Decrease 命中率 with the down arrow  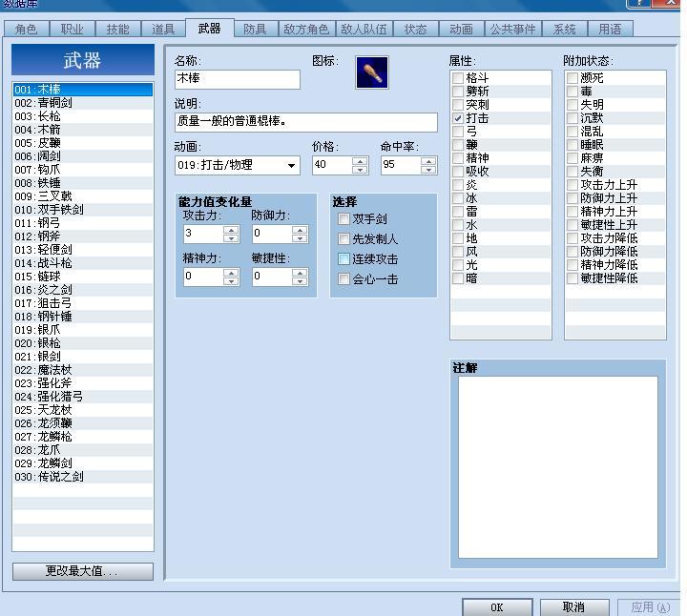(428, 170)
